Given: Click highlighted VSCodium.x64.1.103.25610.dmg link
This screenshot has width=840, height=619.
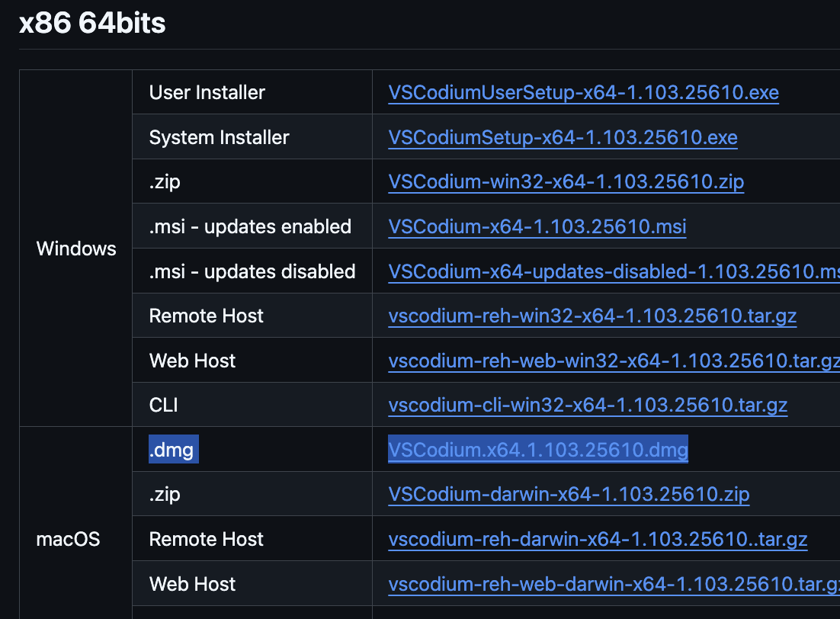Looking at the screenshot, I should click(538, 449).
